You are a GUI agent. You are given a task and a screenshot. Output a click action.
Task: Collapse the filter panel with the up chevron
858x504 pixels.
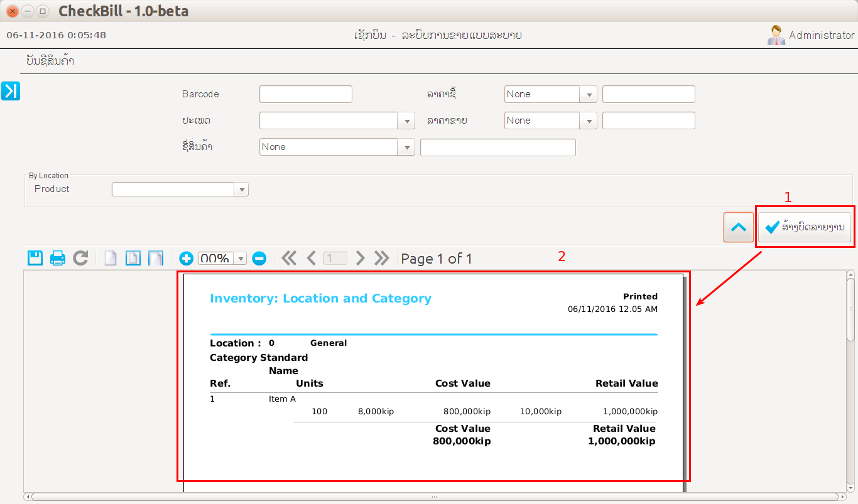coord(739,227)
